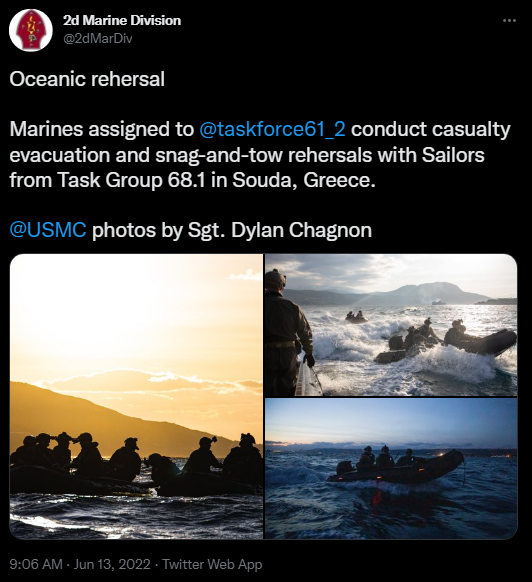View the sunset silhouette boat photo

[x=136, y=396]
